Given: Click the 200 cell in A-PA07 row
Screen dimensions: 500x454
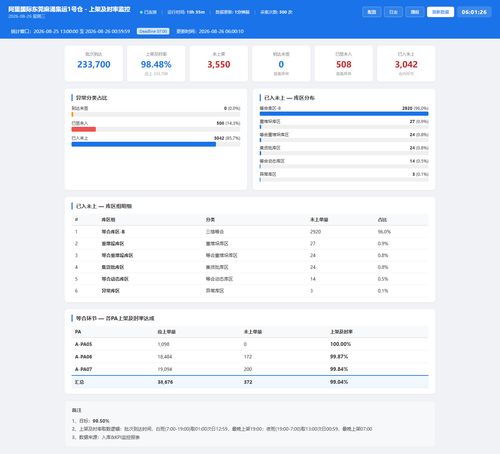Looking at the screenshot, I should [248, 369].
